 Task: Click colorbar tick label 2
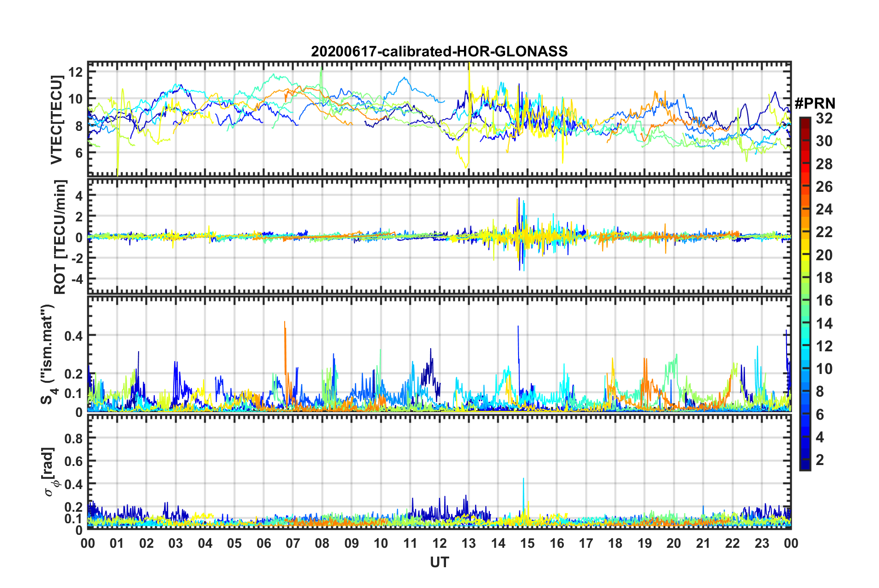[820, 460]
